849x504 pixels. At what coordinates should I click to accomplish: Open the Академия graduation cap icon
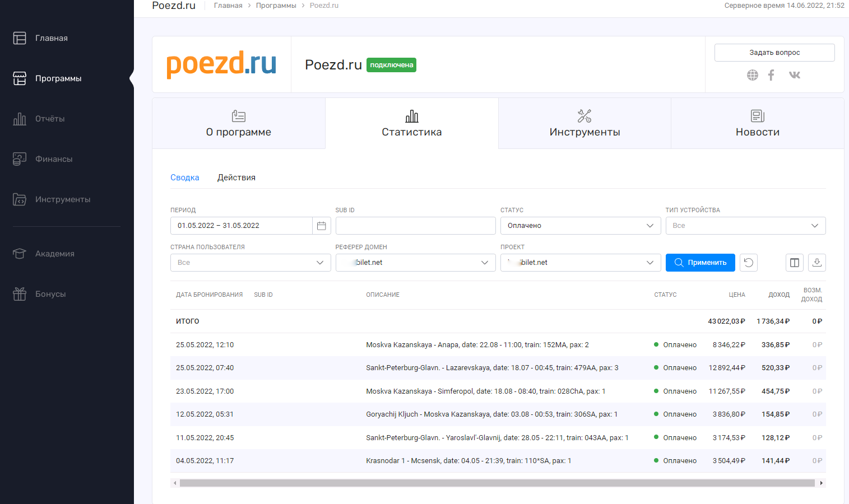(20, 254)
